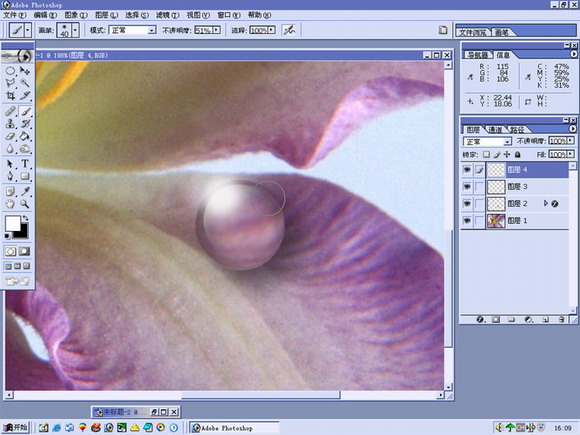Viewport: 580px width, 435px height.
Task: Click the 开始 start button
Action: pos(16,428)
